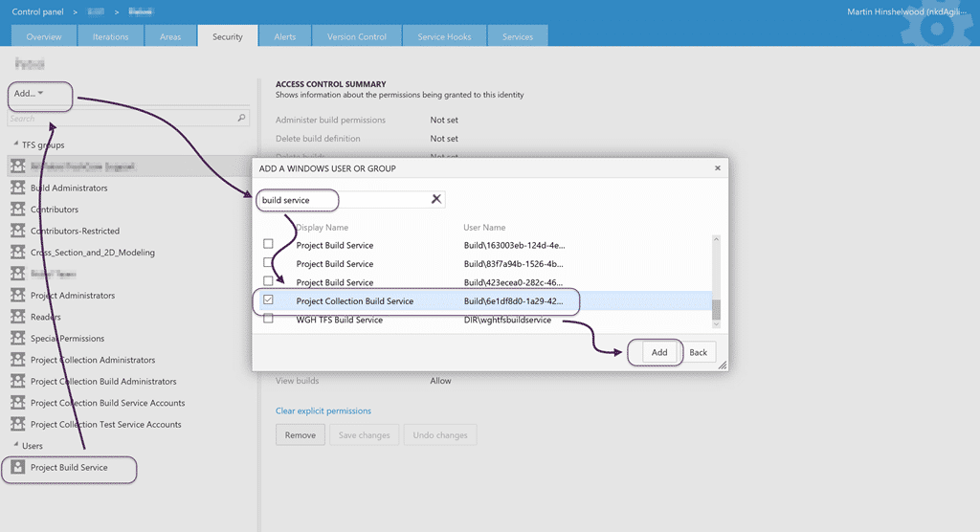This screenshot has height=532, width=980.
Task: Click the Contributors group icon
Action: click(x=17, y=209)
